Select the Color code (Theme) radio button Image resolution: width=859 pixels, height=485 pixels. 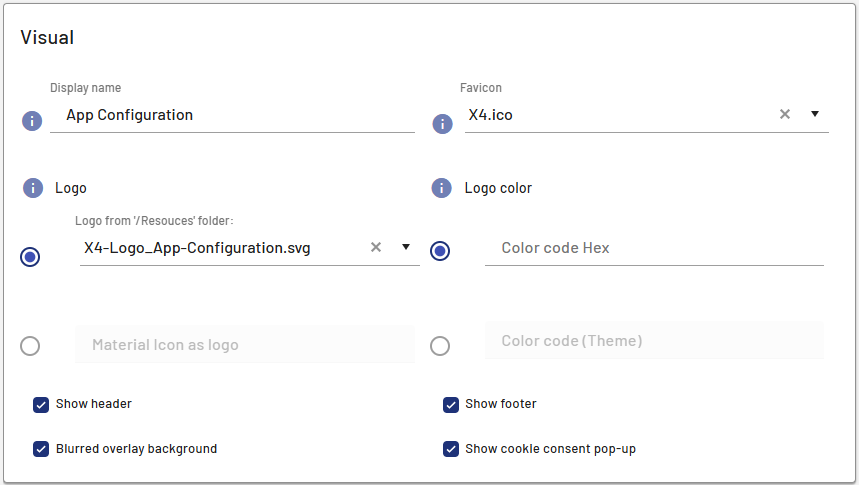click(440, 346)
